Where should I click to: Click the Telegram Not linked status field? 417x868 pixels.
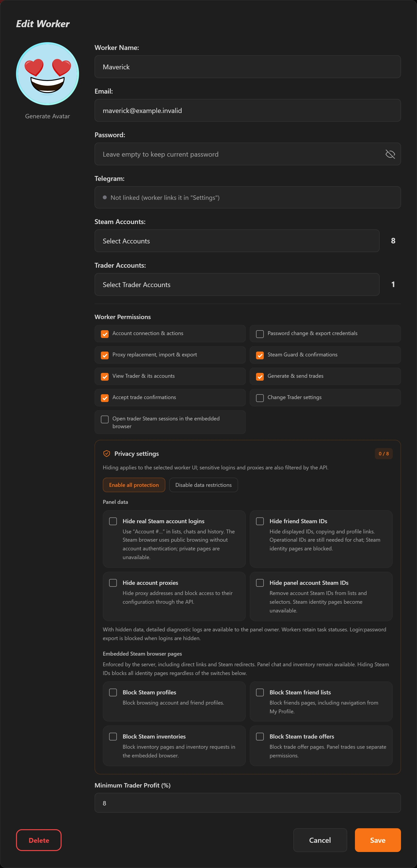point(248,197)
